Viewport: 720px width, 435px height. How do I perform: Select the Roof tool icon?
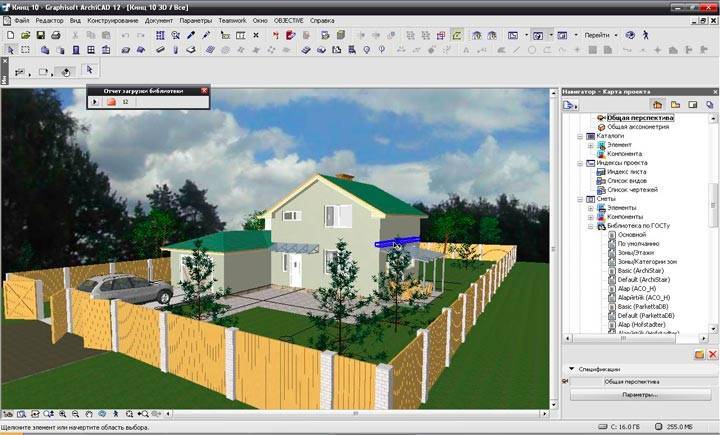tap(141, 50)
